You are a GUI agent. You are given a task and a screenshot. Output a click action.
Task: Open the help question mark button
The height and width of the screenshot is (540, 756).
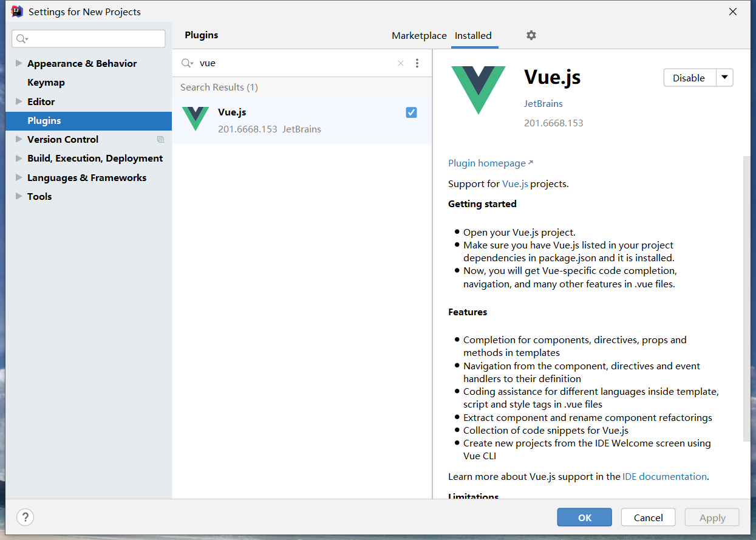(x=25, y=518)
